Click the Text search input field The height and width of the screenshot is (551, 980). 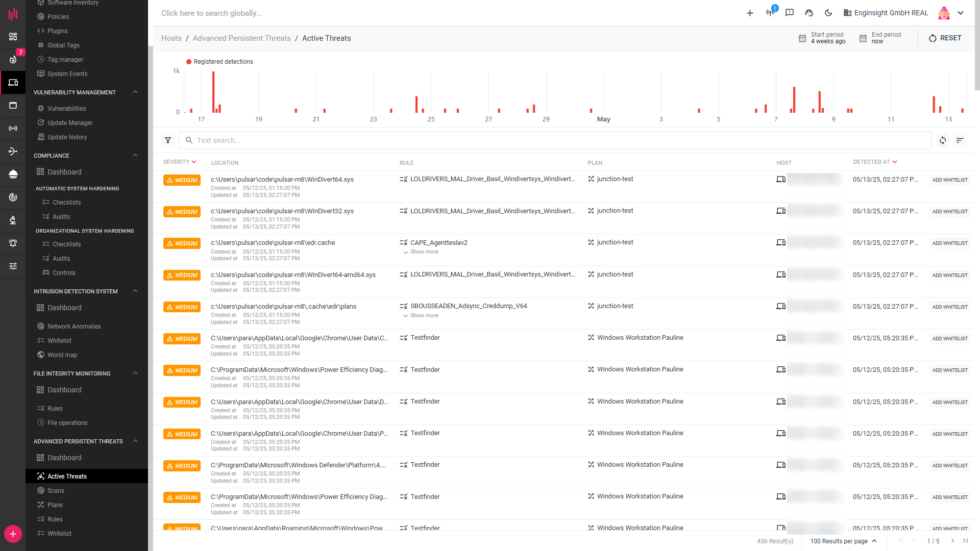click(x=556, y=140)
